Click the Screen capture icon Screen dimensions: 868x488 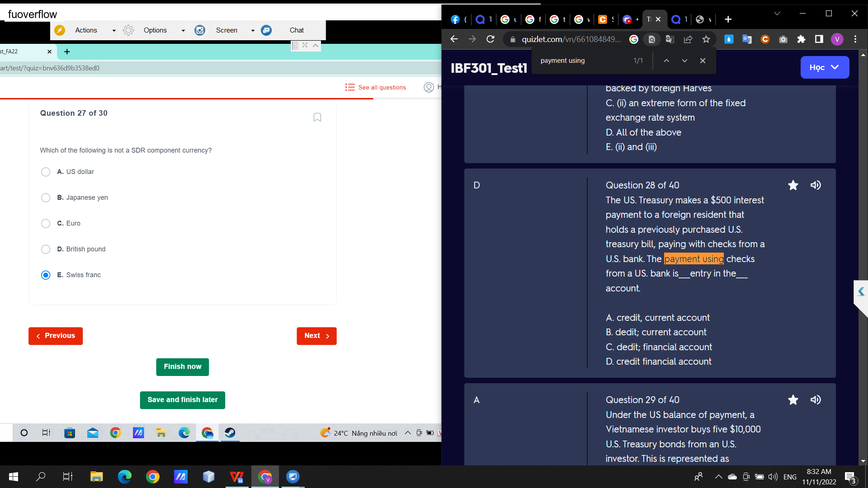200,30
